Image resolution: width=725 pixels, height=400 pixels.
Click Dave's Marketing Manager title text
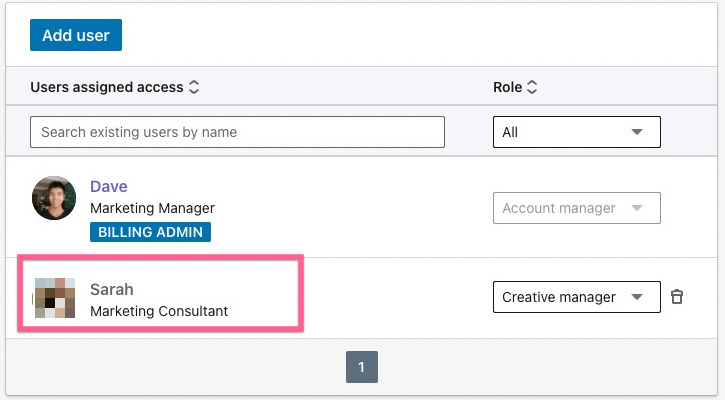pos(152,208)
